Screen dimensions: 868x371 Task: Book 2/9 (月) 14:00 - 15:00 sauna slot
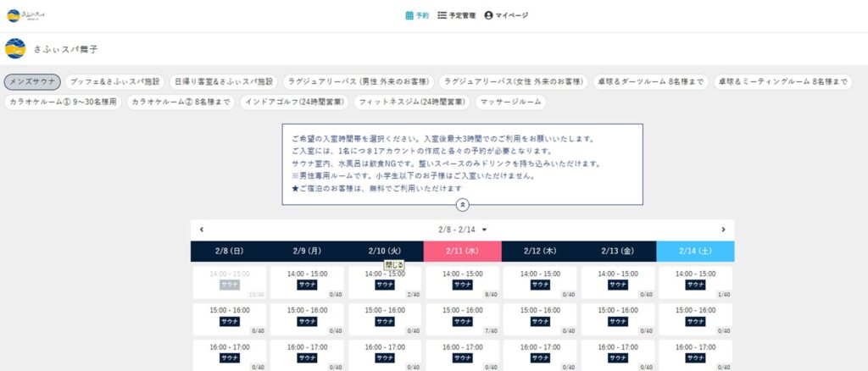point(307,283)
